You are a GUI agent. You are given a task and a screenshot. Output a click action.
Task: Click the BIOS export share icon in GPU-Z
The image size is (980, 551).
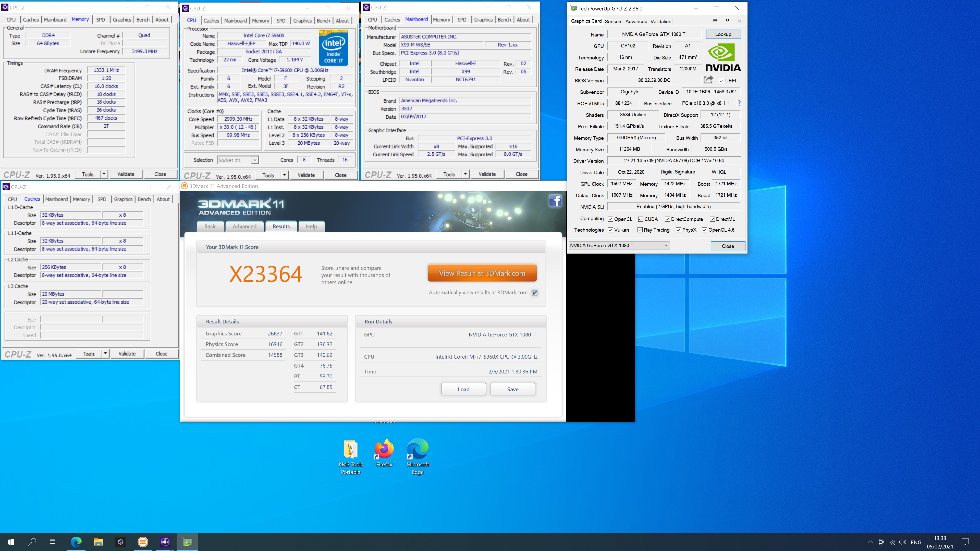point(708,80)
